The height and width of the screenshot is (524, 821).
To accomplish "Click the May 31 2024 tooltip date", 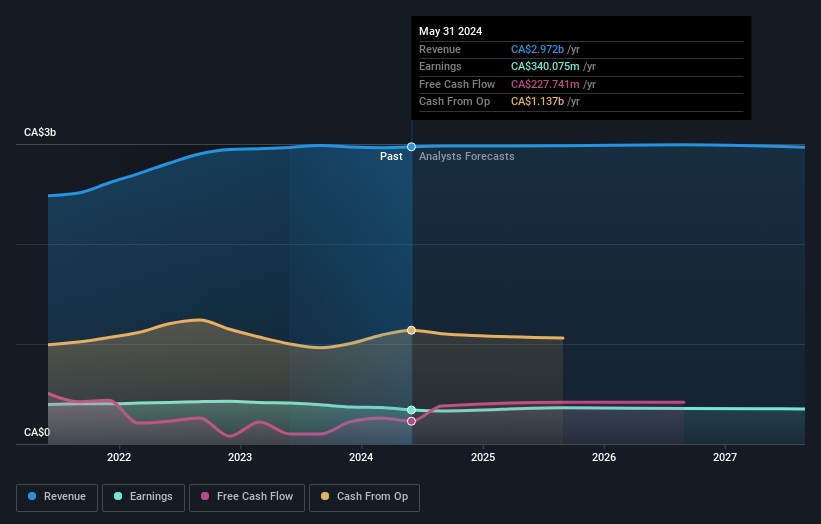I will [x=450, y=31].
